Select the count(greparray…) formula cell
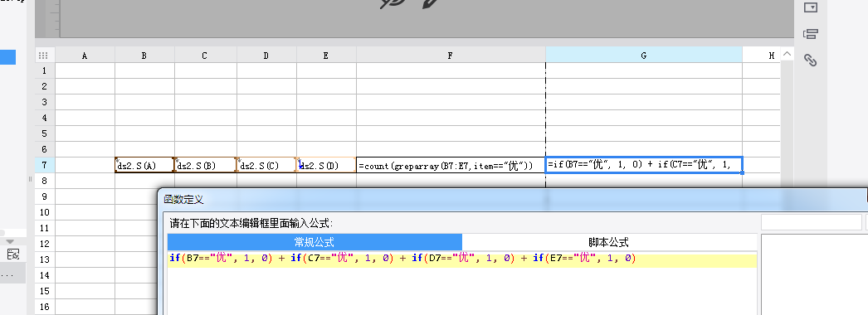 tap(451, 165)
